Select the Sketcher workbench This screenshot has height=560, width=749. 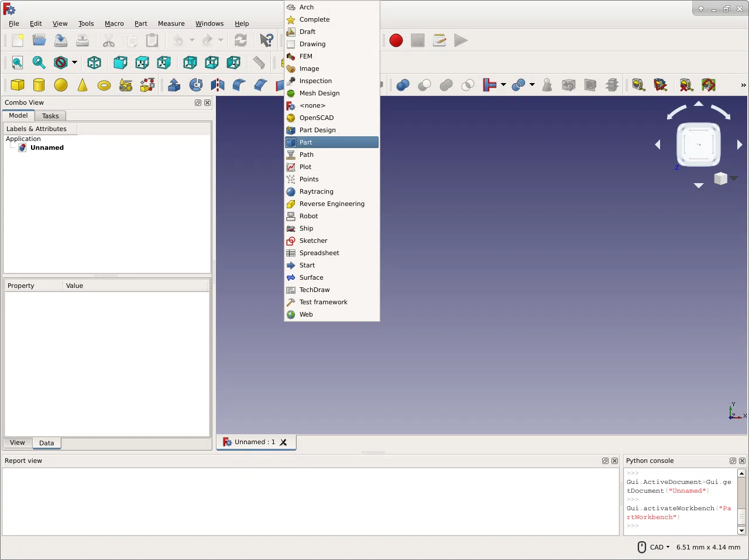314,241
